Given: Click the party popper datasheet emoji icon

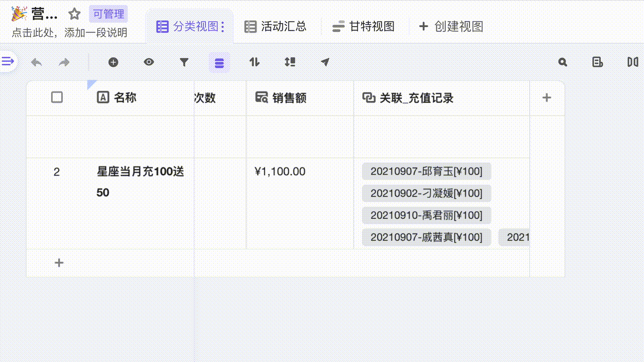Looking at the screenshot, I should pos(20,14).
